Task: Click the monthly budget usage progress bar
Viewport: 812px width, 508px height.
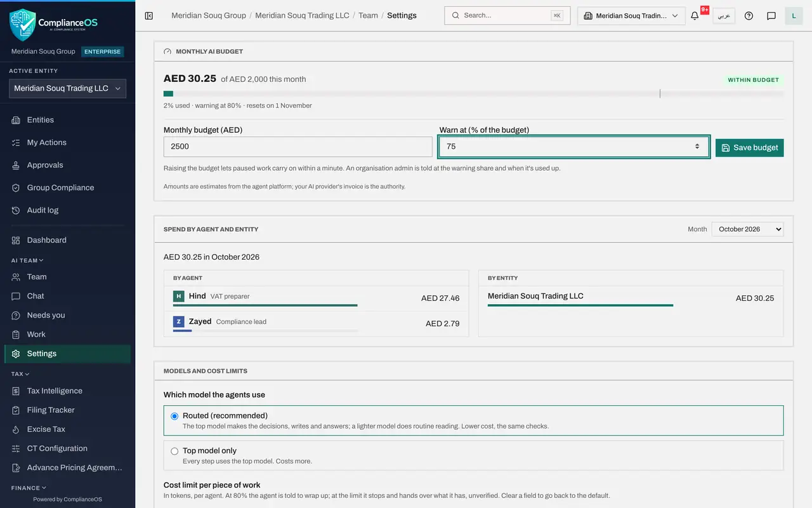Action: coord(474,94)
